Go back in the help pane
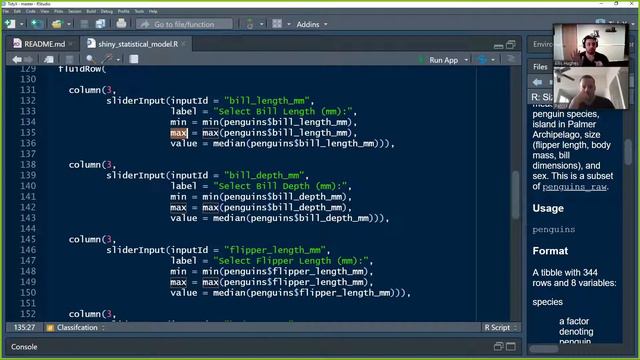This screenshot has width=640, height=360. (538, 82)
